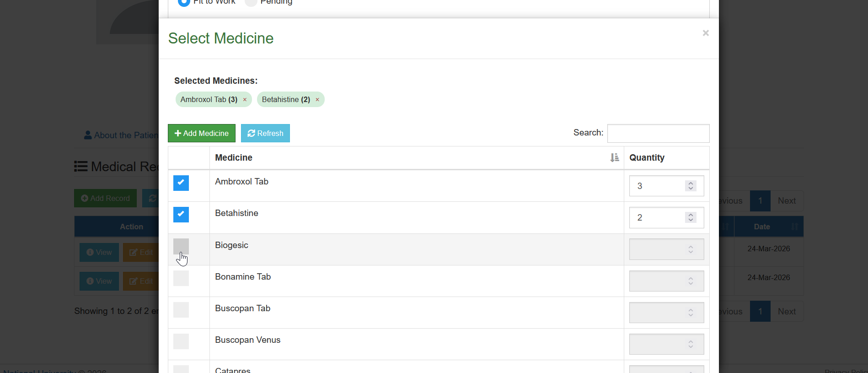This screenshot has width=868, height=373.
Task: Click bottom page 1 pagination button
Action: click(x=760, y=312)
